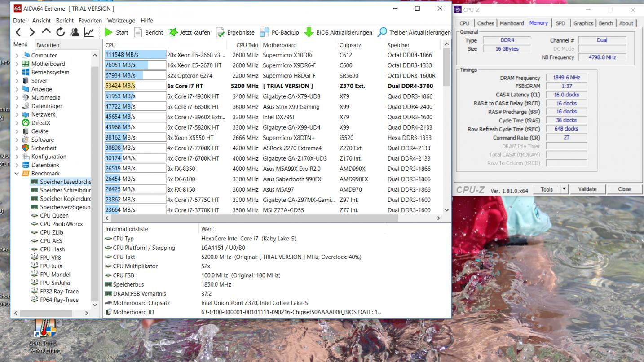Image resolution: width=644 pixels, height=362 pixels.
Task: Click the Jetzt kaufen toolbar button
Action: click(189, 32)
